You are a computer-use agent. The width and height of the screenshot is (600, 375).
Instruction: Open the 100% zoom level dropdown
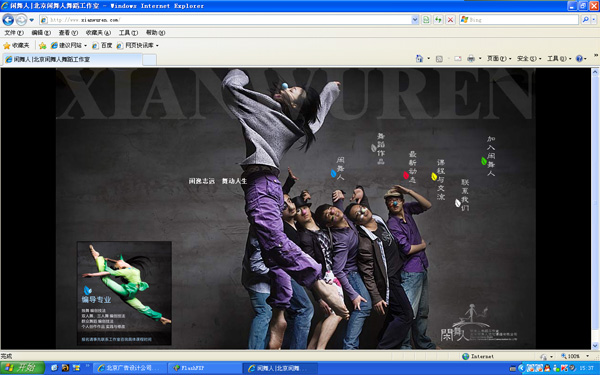pyautogui.click(x=575, y=356)
